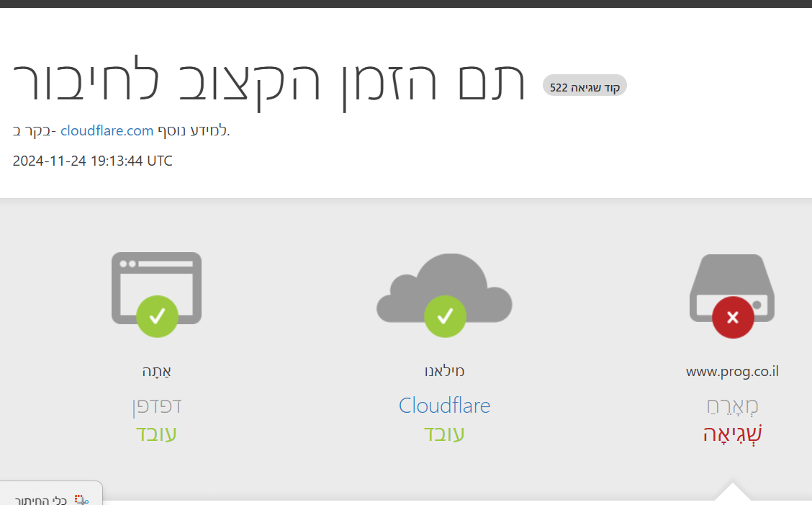The width and height of the screenshot is (812, 505).
Task: Select the timestamp 2024-11-24 19:13:44 UTC
Action: tap(92, 161)
